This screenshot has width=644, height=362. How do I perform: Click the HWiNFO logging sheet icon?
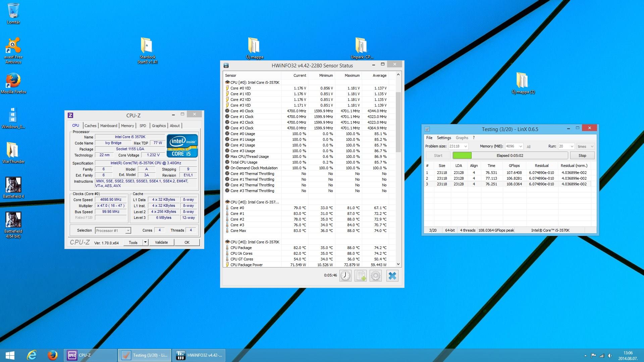tap(361, 276)
